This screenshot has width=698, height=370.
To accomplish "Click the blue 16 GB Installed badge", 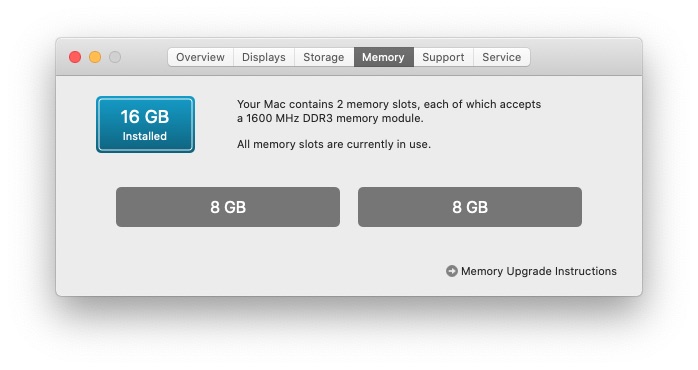I will (x=146, y=124).
